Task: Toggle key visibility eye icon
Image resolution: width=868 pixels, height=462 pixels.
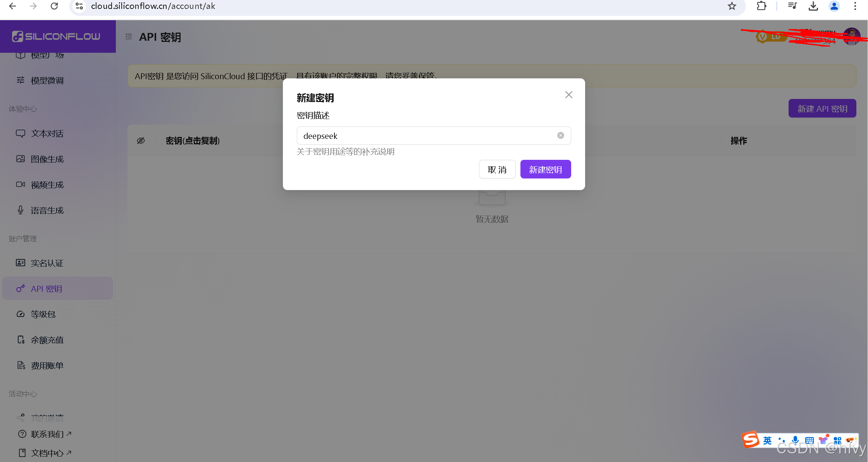Action: pos(141,140)
